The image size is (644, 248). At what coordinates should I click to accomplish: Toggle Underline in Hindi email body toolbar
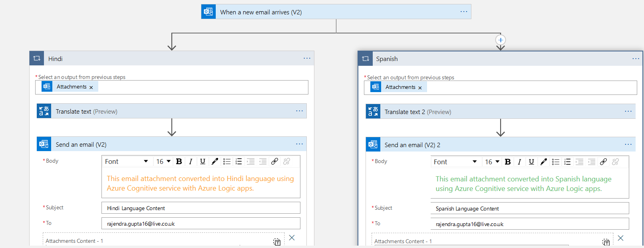pos(203,161)
